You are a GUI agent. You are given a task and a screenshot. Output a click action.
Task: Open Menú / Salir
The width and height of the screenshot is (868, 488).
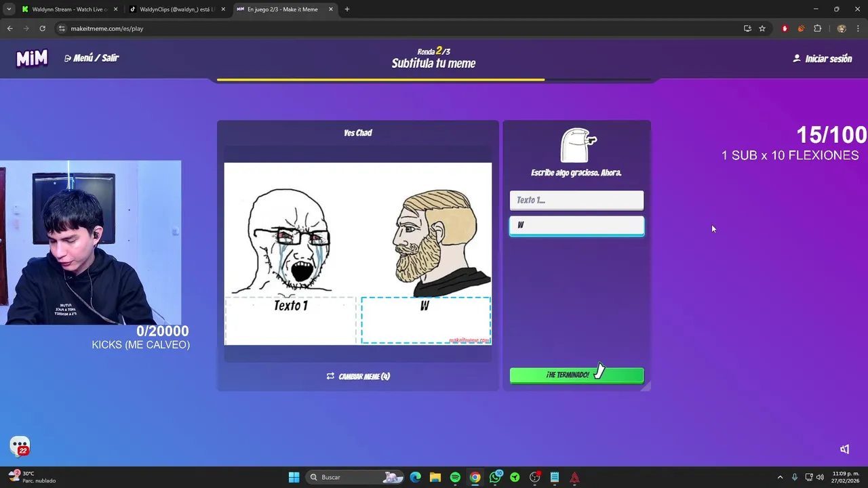tap(92, 58)
